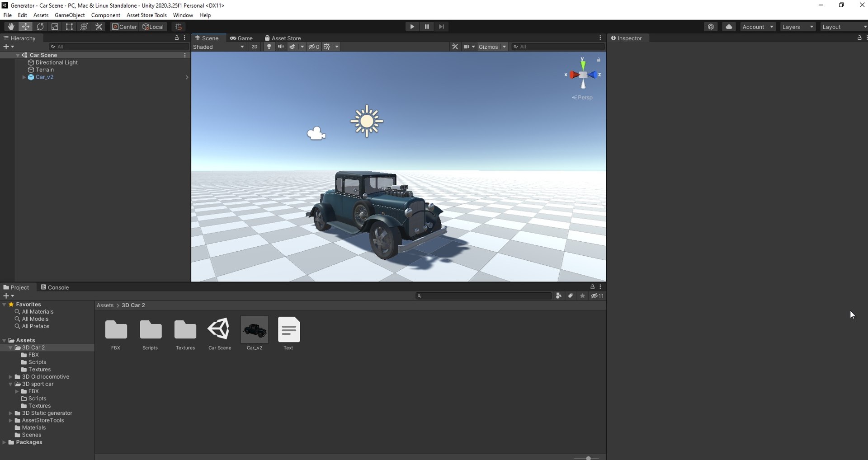Open custom editor tools

(x=99, y=27)
